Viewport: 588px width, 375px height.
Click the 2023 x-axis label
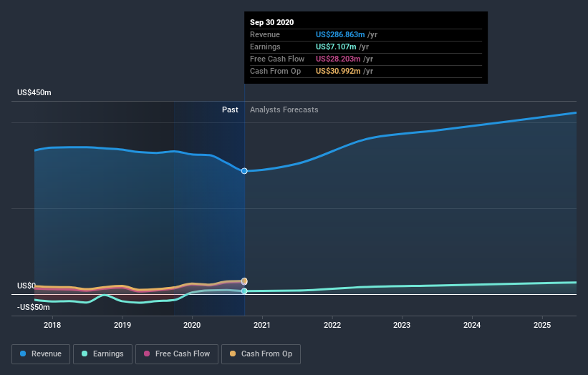[402, 325]
